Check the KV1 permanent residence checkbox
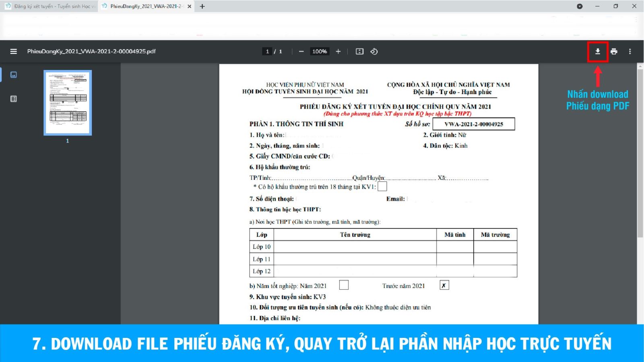This screenshot has height=362, width=644. click(x=382, y=187)
